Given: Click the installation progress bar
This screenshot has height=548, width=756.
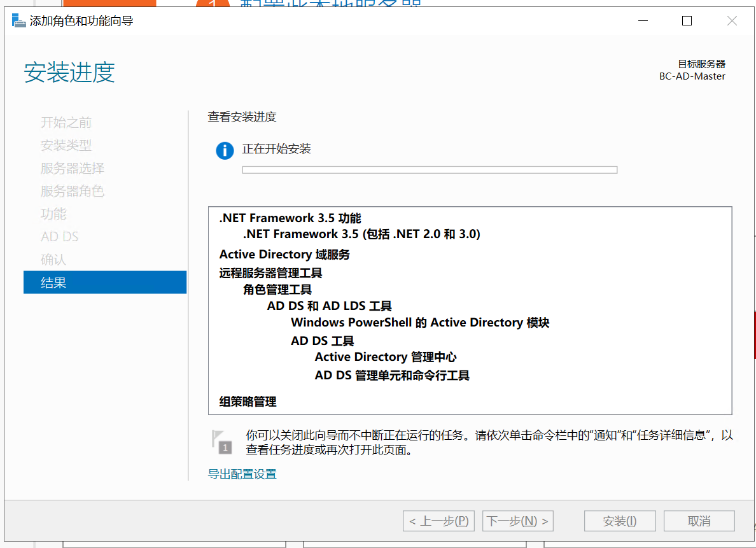Looking at the screenshot, I should click(430, 170).
